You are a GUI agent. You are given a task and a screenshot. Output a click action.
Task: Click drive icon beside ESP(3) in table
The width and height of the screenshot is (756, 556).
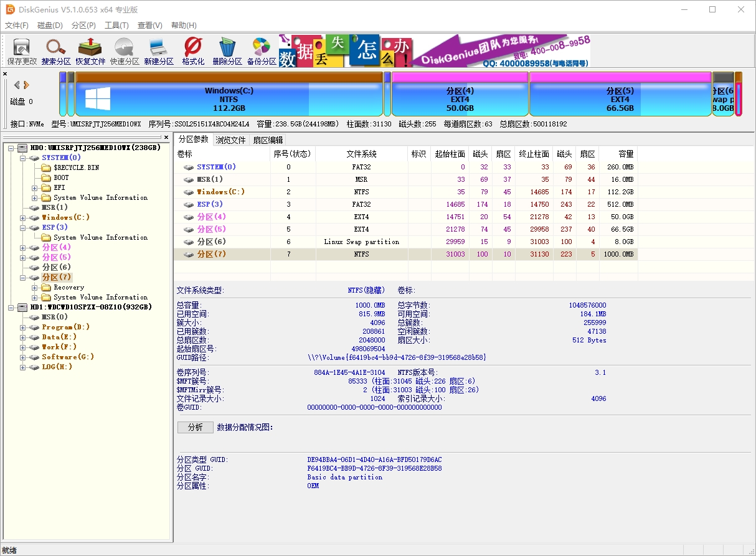pos(189,204)
